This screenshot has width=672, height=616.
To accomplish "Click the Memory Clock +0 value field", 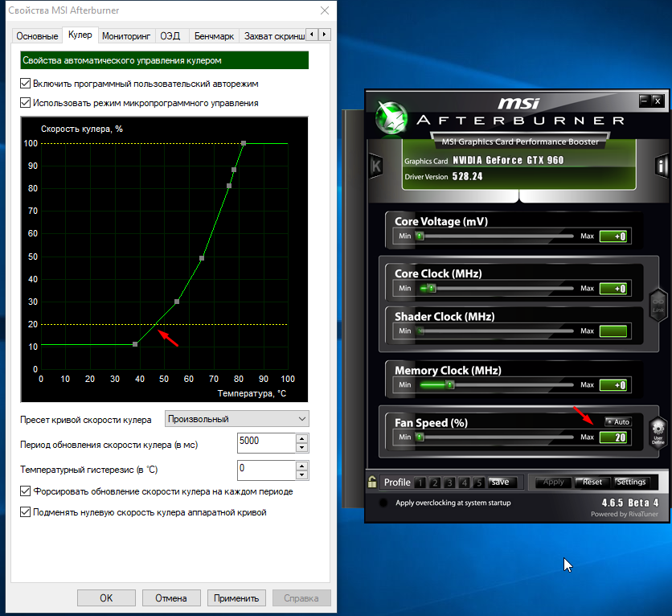I will coord(613,385).
